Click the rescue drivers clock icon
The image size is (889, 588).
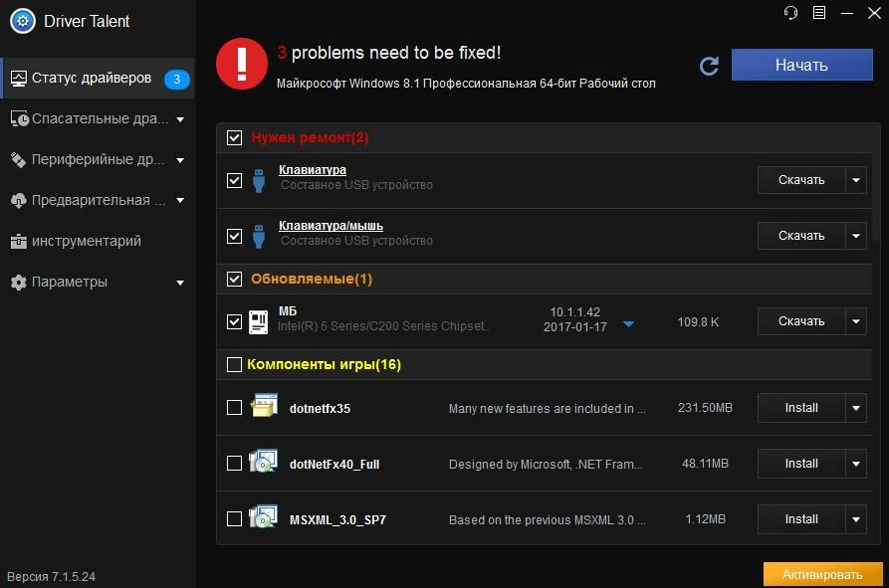(19, 119)
